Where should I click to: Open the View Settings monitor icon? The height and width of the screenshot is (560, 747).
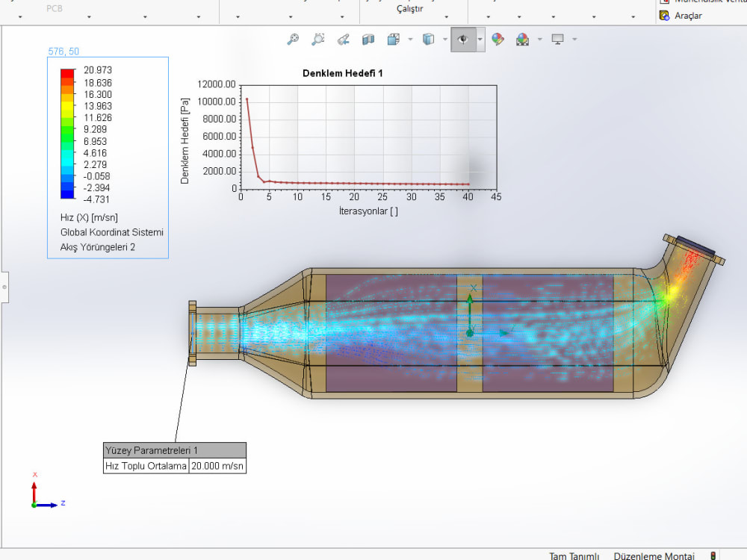coord(557,39)
